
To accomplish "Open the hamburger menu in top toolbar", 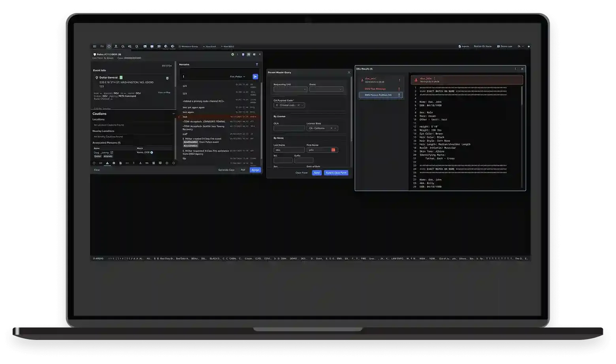I will 94,47.
